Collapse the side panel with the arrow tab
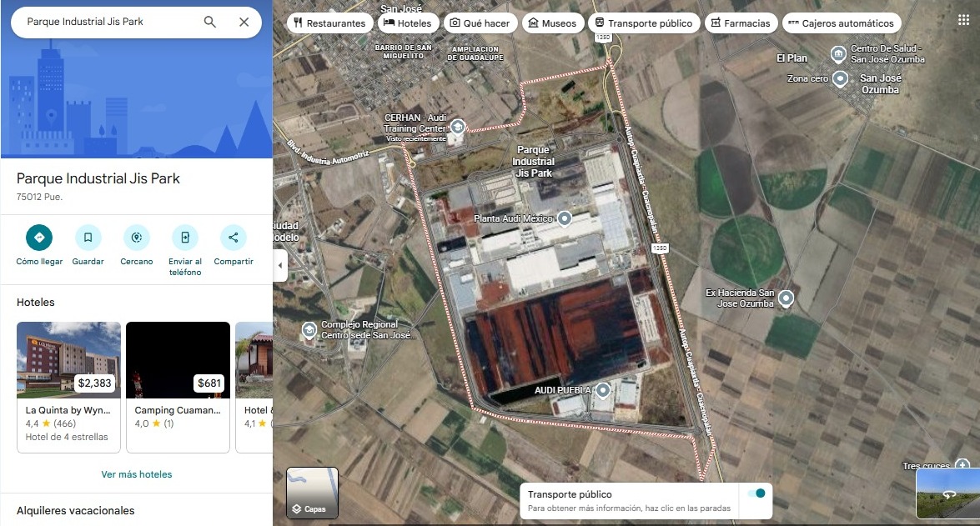Screen dimensions: 980x526 (x=280, y=265)
